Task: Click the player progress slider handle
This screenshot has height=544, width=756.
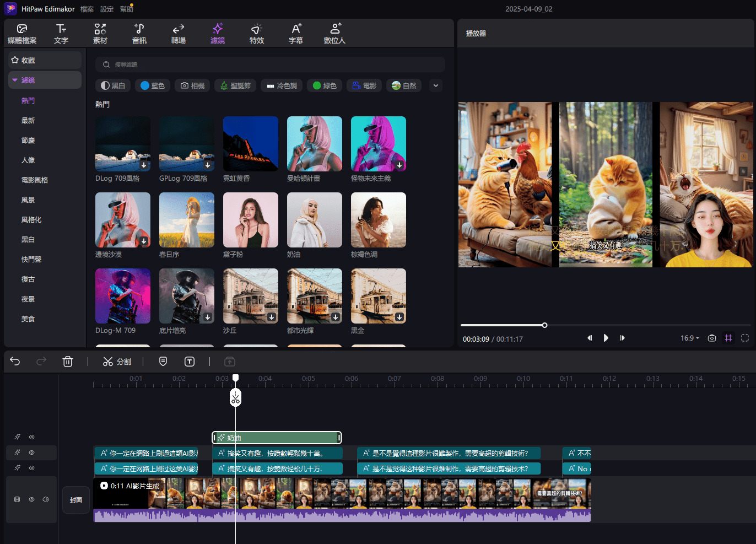Action: click(x=544, y=325)
